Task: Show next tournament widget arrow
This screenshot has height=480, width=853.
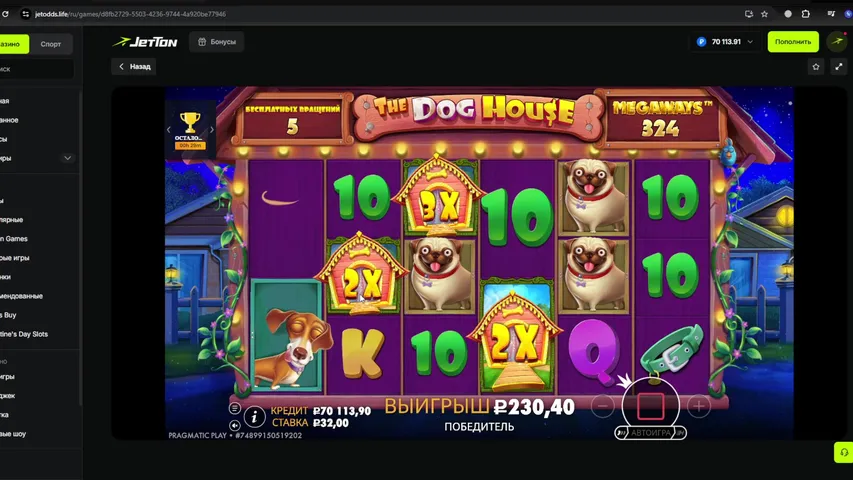Action: 212,130
